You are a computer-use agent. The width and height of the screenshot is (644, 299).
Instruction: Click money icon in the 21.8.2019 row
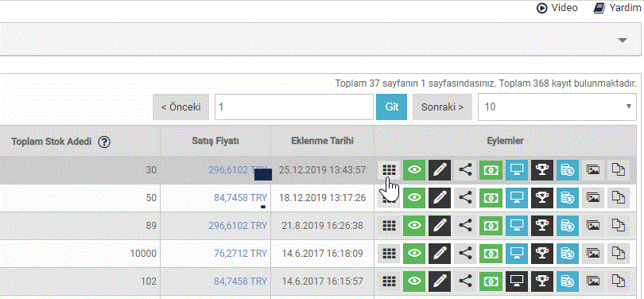point(491,226)
